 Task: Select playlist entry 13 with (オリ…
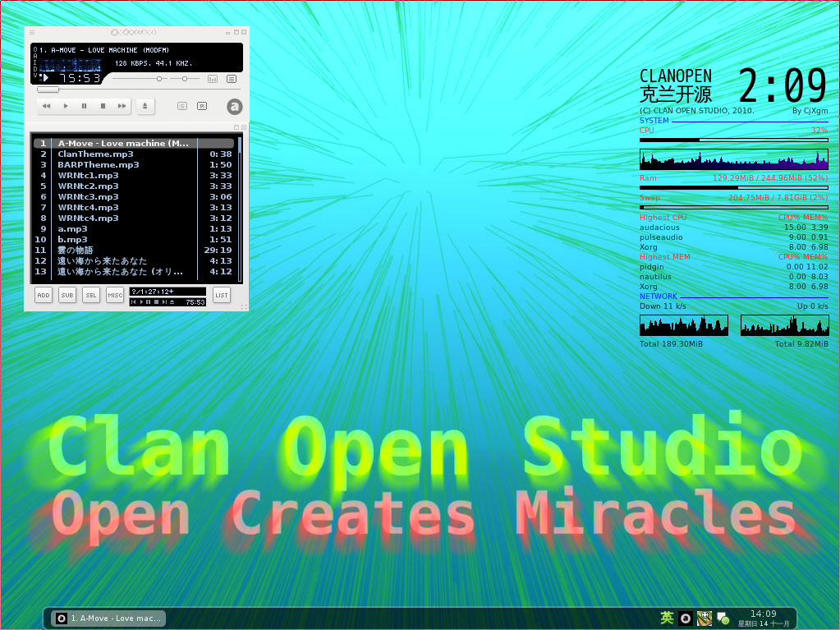[x=133, y=272]
